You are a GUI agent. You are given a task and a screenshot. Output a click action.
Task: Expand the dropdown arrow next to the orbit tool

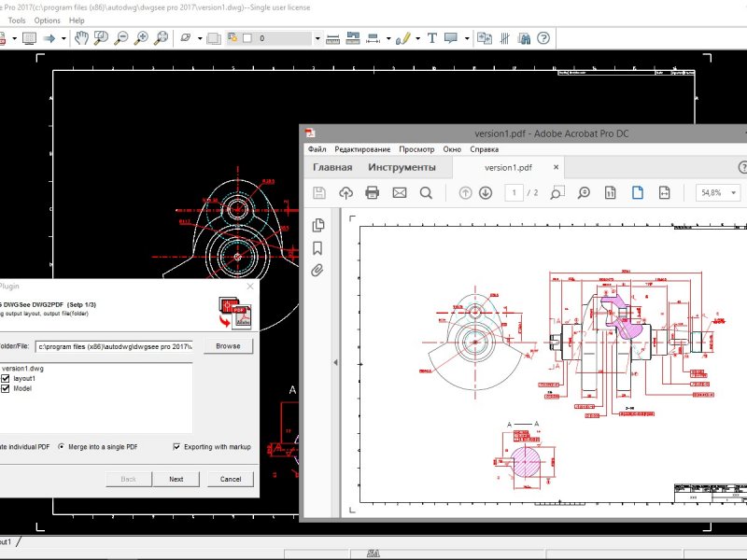(x=200, y=38)
